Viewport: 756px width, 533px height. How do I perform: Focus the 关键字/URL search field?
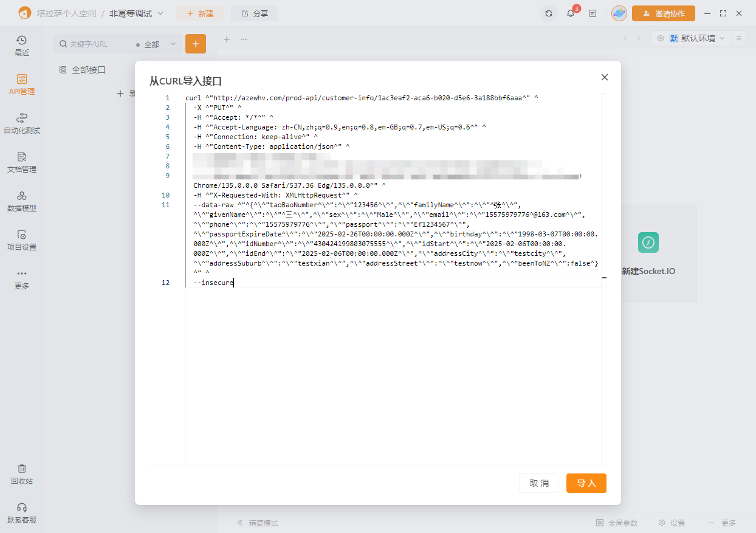pos(97,44)
